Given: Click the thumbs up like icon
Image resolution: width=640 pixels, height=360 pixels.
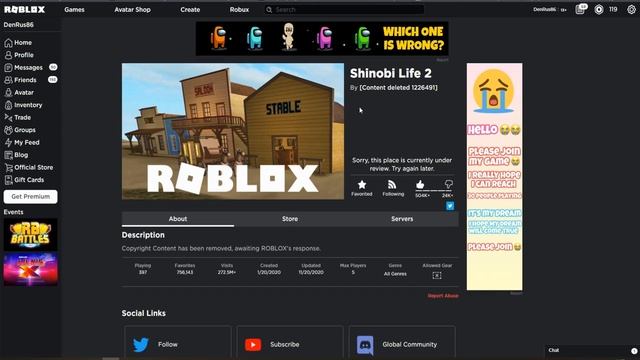Looking at the screenshot, I should point(420,185).
